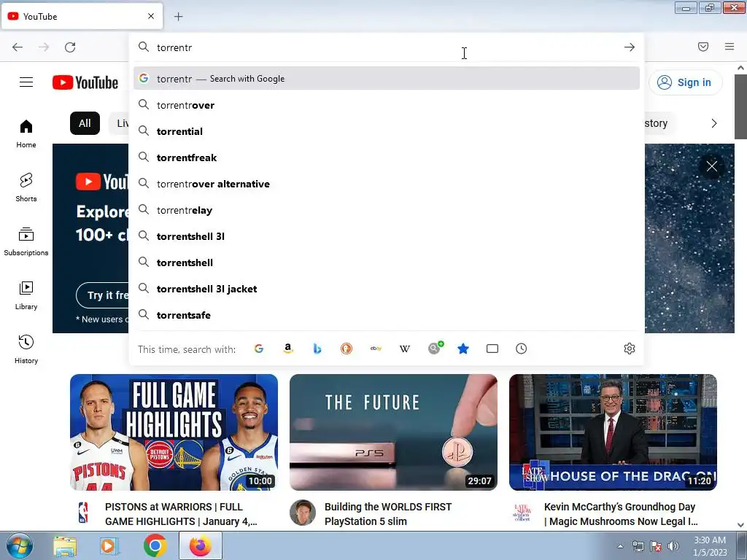Show hidden system tray icons
The image size is (747, 560).
[x=620, y=546]
